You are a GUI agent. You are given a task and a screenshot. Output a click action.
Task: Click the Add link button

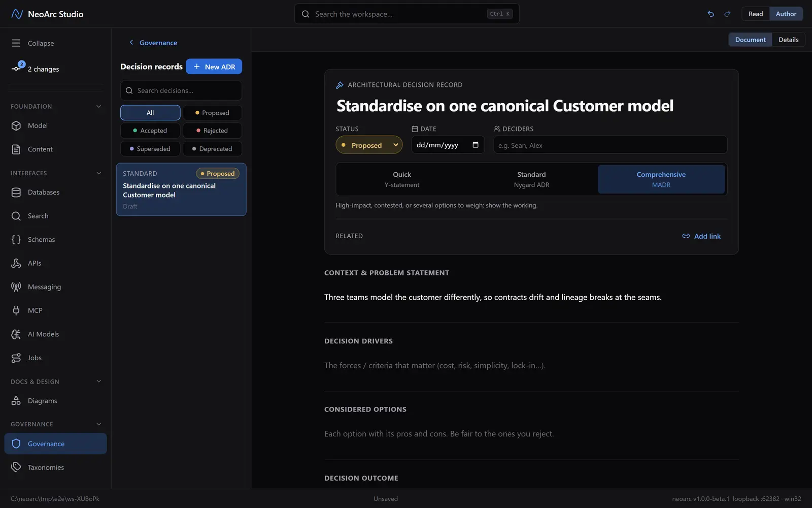click(x=701, y=236)
